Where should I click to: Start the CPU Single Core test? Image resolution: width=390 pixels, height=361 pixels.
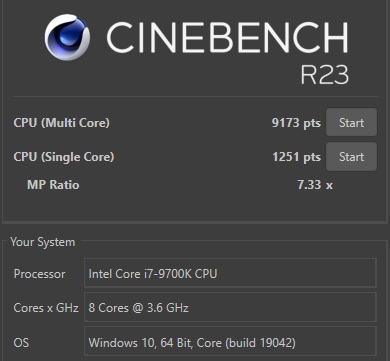[x=351, y=157]
